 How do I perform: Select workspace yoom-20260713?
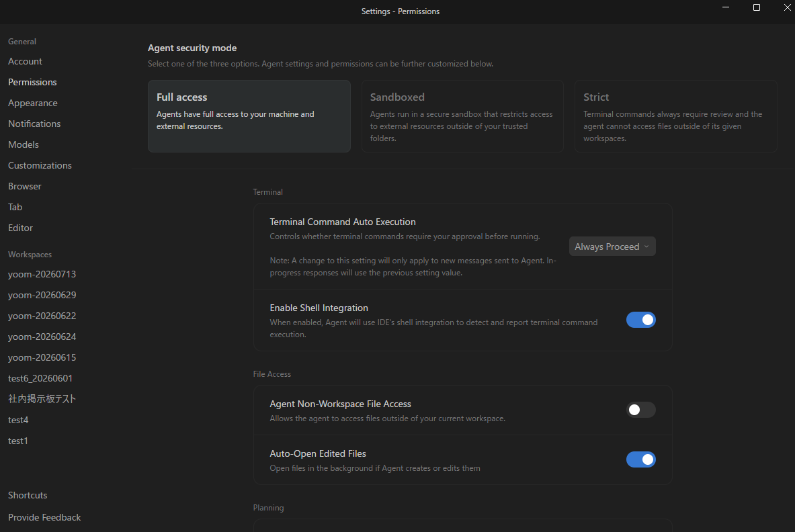coord(42,274)
